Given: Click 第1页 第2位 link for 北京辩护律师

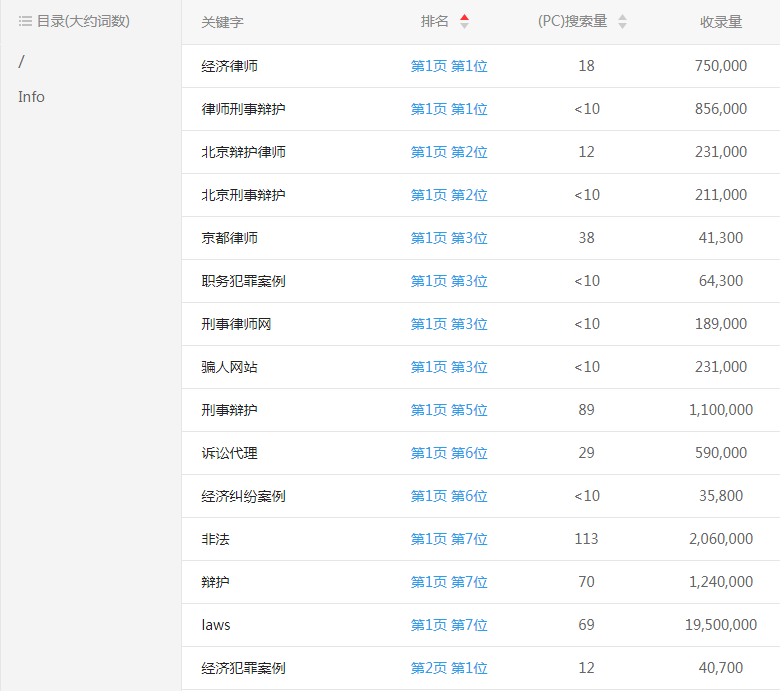Looking at the screenshot, I should coord(449,152).
